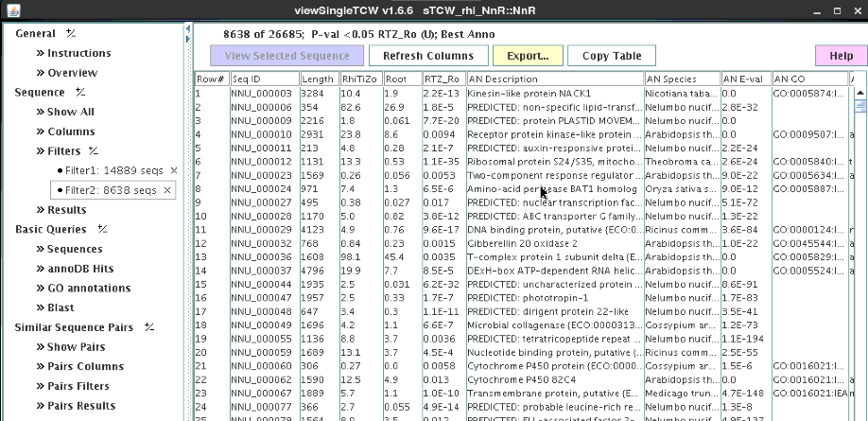
Task: Click the table's vertical scrollbar up arrow
Action: pyautogui.click(x=859, y=95)
